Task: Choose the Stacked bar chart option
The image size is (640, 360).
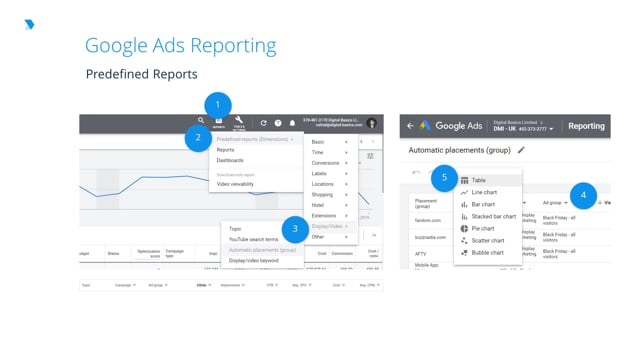Action: (x=488, y=216)
